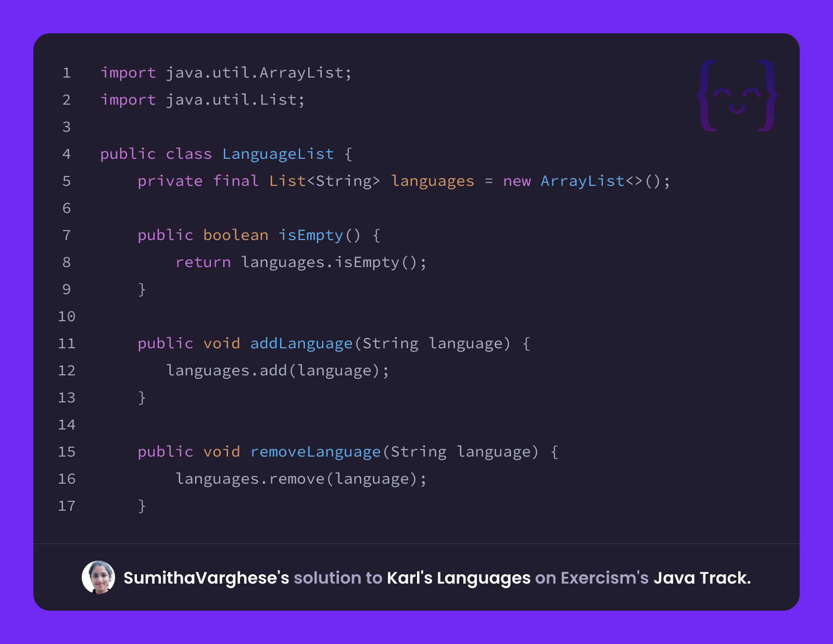Click the method name 'isEmpty()' on line 7
The height and width of the screenshot is (644, 833).
coord(320,235)
